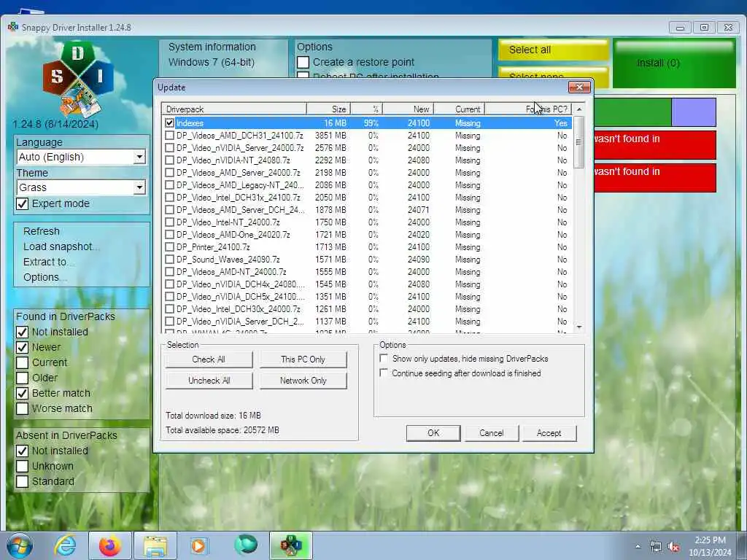Check the DP_Printer_24100.7z checkbox
This screenshot has width=747, height=560.
point(169,246)
